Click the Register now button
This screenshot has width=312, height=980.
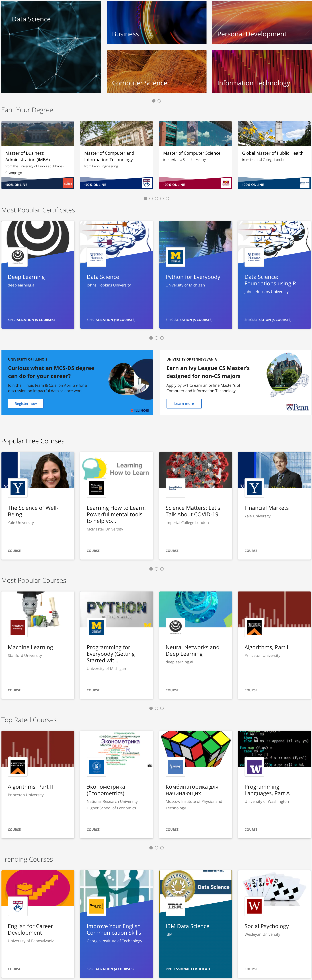(26, 404)
